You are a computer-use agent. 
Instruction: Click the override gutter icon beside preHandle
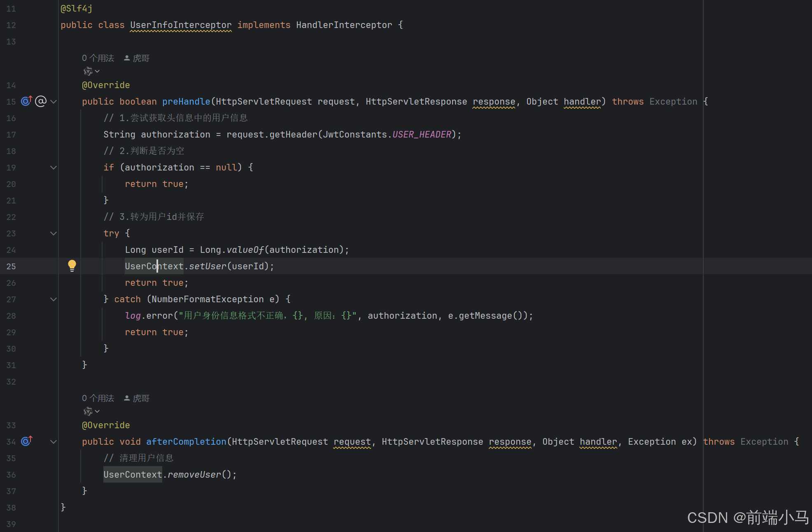click(26, 101)
